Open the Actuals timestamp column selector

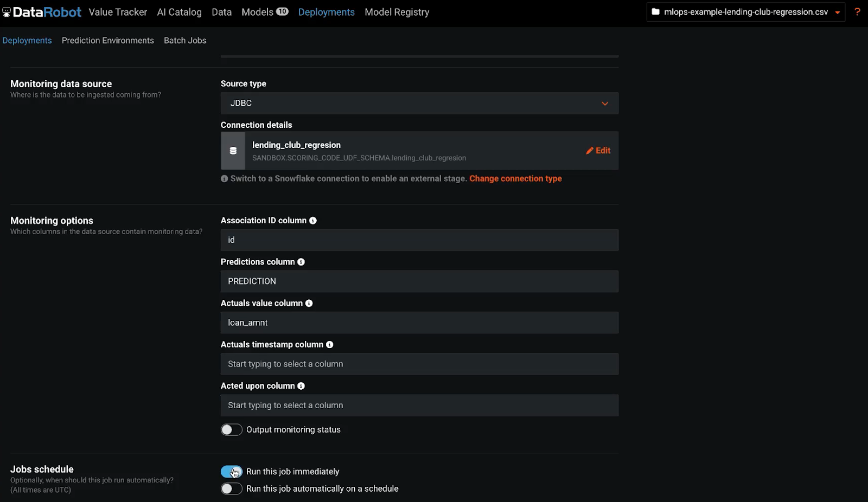pos(419,364)
